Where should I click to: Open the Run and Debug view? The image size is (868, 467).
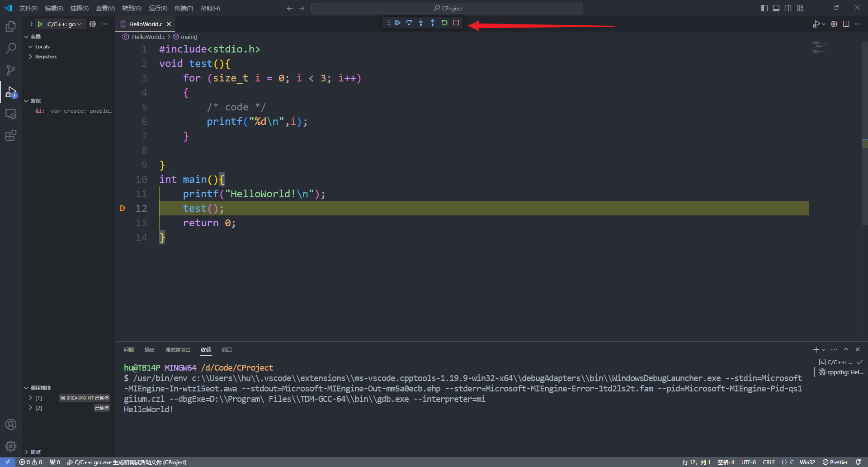coord(11,92)
